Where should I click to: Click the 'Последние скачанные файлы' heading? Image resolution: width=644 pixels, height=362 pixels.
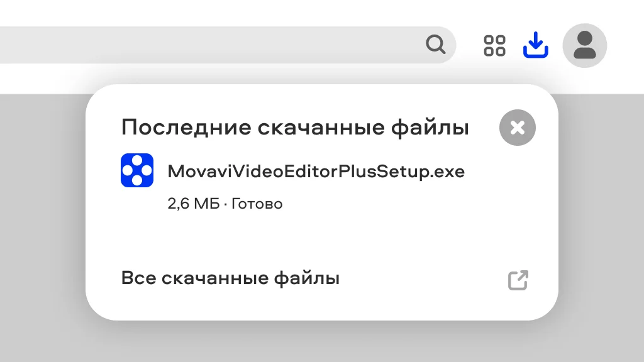pos(295,127)
